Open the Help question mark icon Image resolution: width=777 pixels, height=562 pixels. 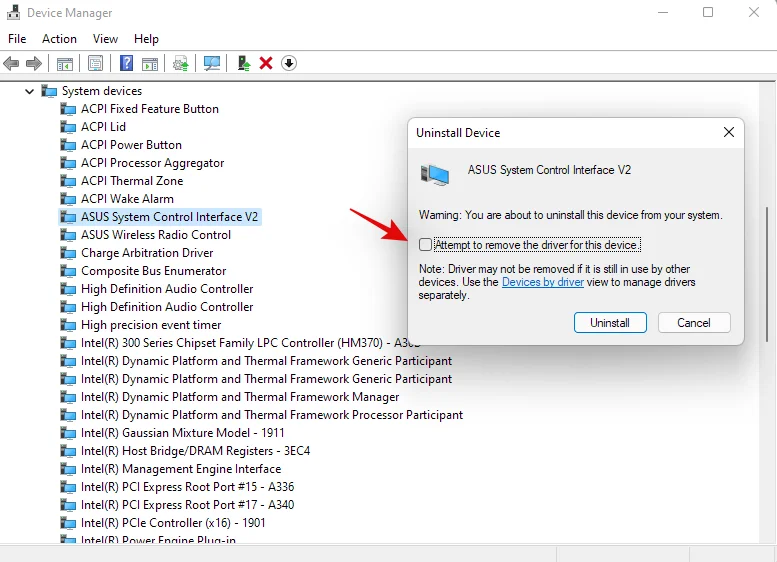point(126,63)
